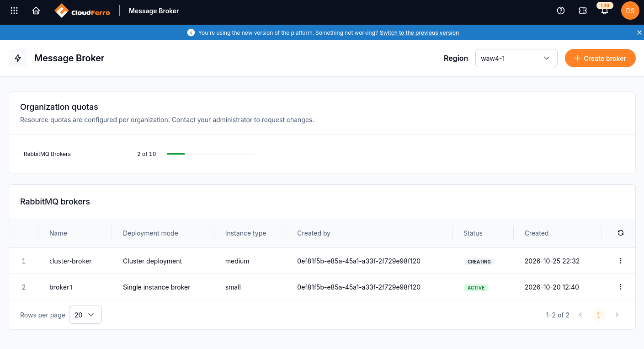Viewport: 644px width, 349px height.
Task: Open the cluster-broker name cell
Action: point(70,261)
